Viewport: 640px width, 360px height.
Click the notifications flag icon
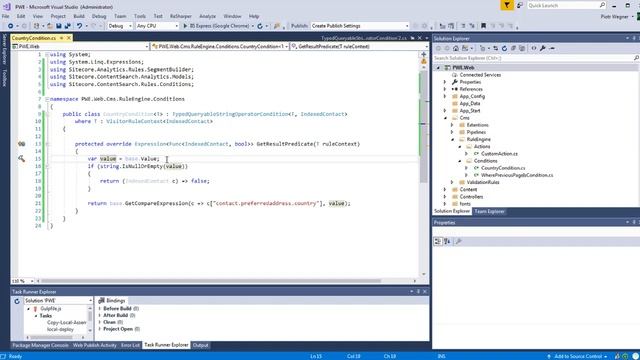click(507, 5)
